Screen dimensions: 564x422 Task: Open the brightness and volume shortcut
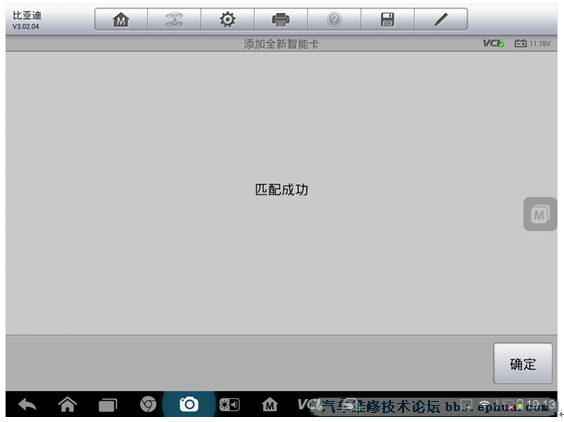tap(229, 405)
